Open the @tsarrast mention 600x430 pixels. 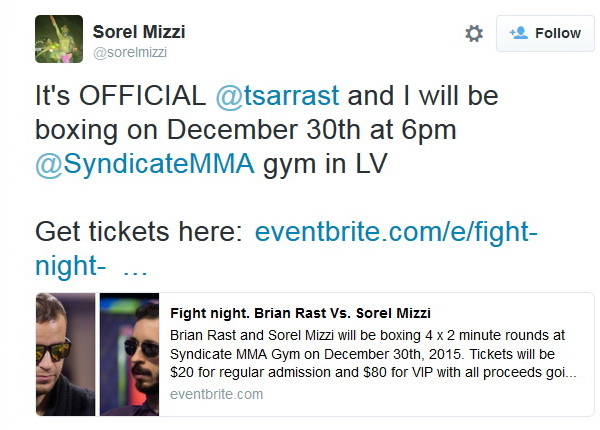click(x=277, y=95)
